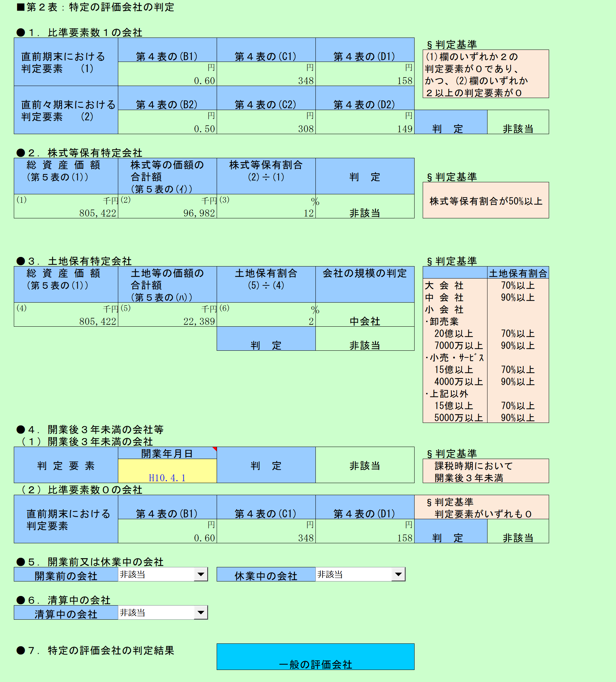Select the 総資産価額 value 805,422 in section 2

pos(66,206)
